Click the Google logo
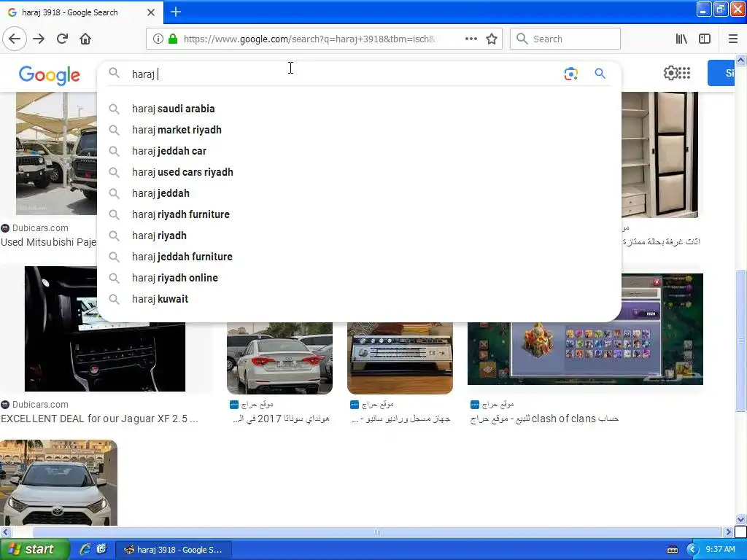Screen dimensions: 747x560 pos(50,75)
